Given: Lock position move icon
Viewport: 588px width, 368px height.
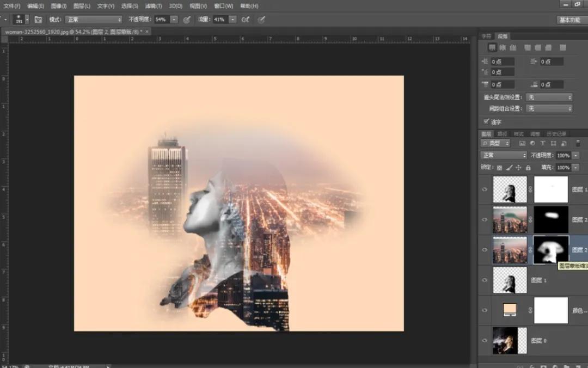Looking at the screenshot, I should pos(518,168).
